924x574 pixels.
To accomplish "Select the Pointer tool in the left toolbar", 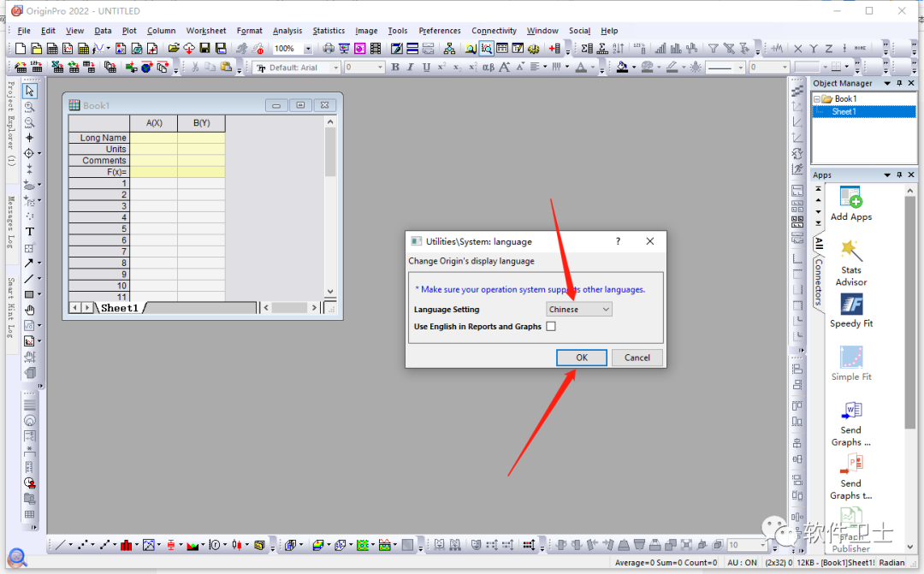I will 29,91.
